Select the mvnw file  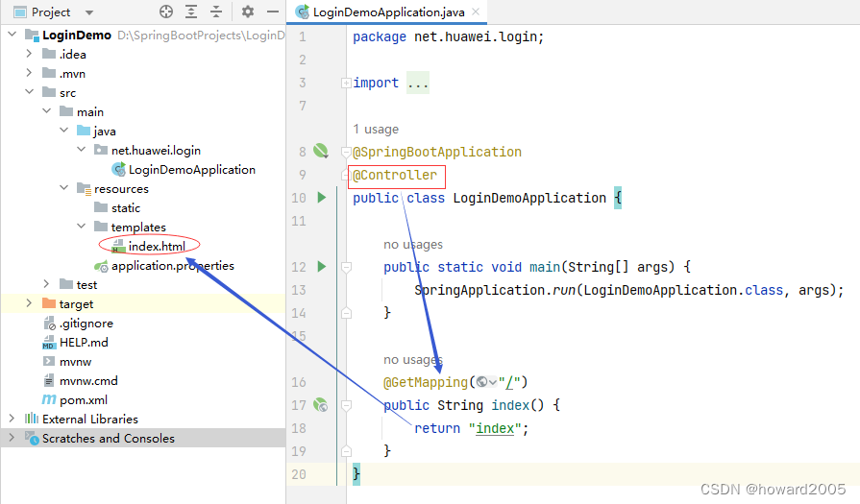click(75, 362)
